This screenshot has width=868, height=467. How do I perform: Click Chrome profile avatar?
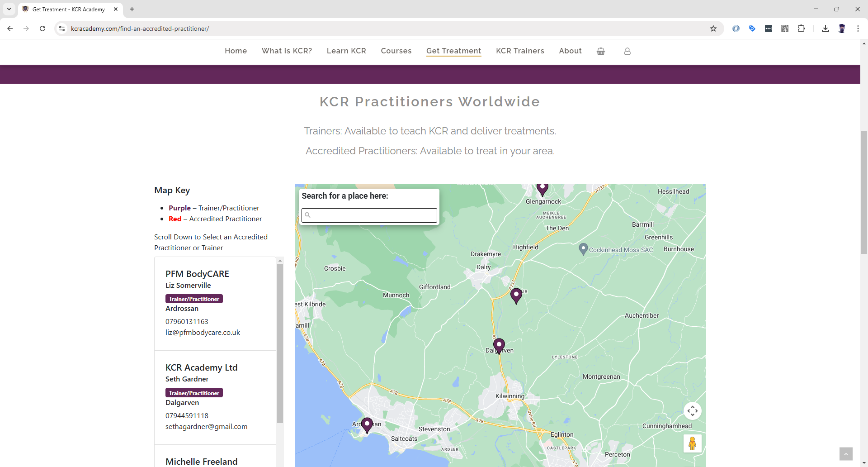click(x=842, y=29)
